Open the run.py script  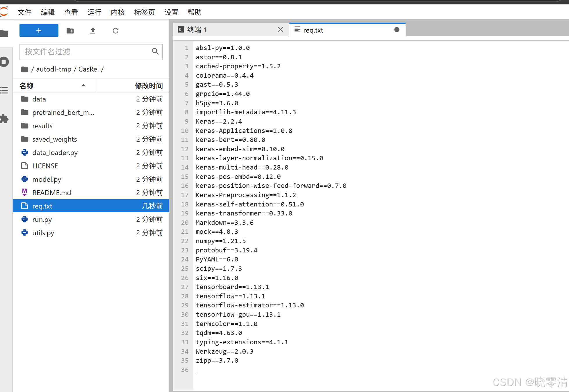click(42, 219)
